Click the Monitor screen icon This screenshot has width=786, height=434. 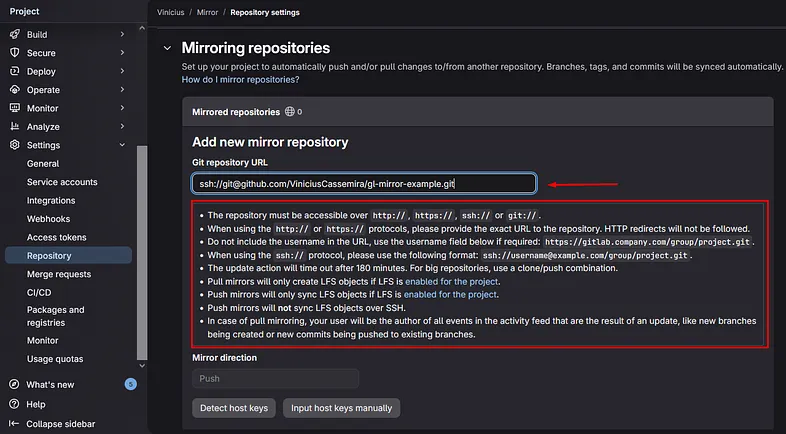tap(15, 108)
